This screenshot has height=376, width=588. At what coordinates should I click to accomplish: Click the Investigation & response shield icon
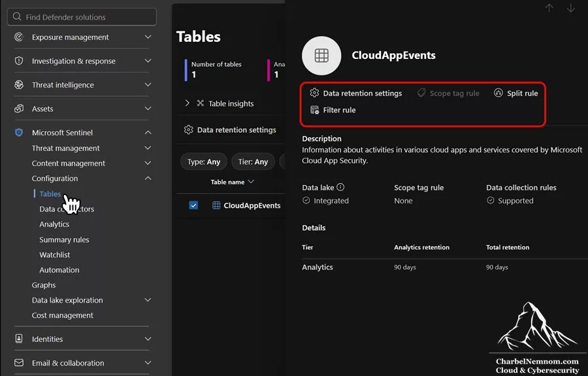click(x=19, y=61)
